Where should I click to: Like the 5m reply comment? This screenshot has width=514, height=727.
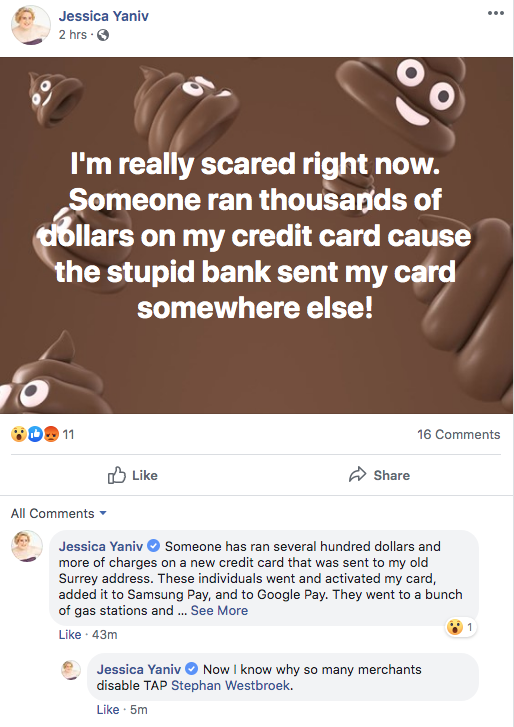coord(108,709)
